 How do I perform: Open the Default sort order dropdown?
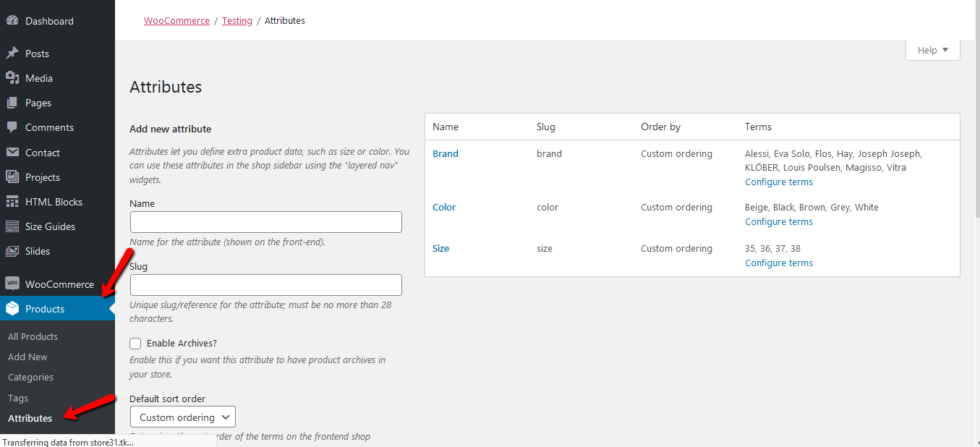(183, 417)
